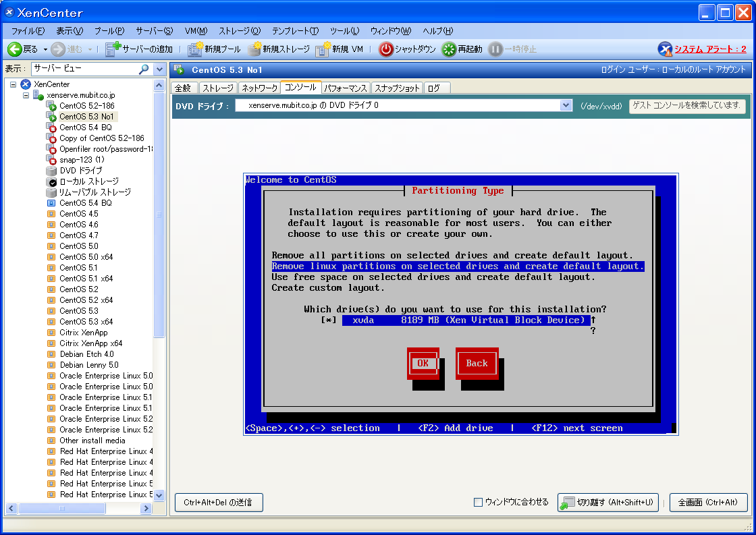The image size is (756, 535).
Task: Toggle the ウィンドウに合わせる checkbox
Action: click(479, 502)
